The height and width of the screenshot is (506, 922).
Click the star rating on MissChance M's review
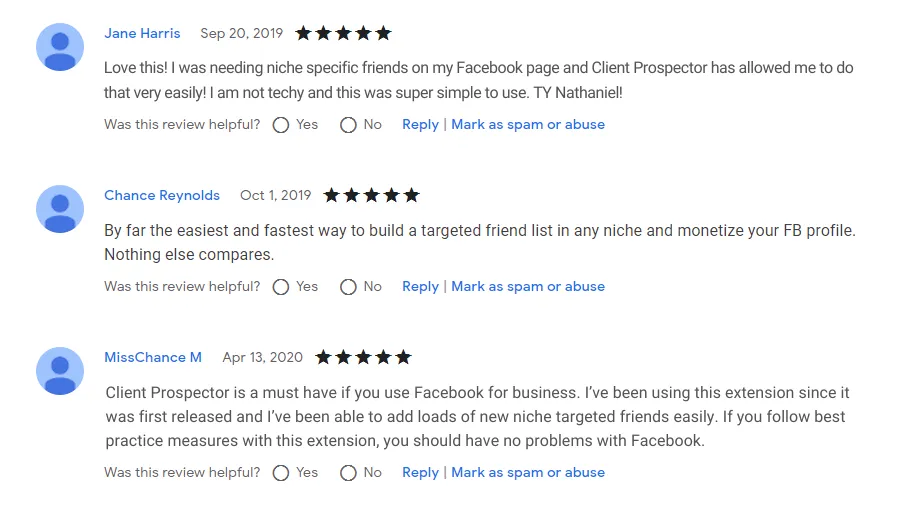[x=363, y=357]
